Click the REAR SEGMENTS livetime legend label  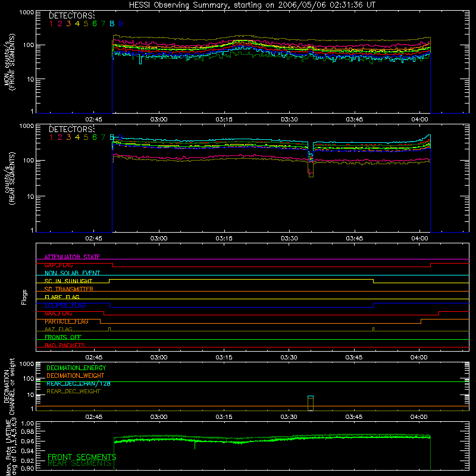pyautogui.click(x=80, y=463)
